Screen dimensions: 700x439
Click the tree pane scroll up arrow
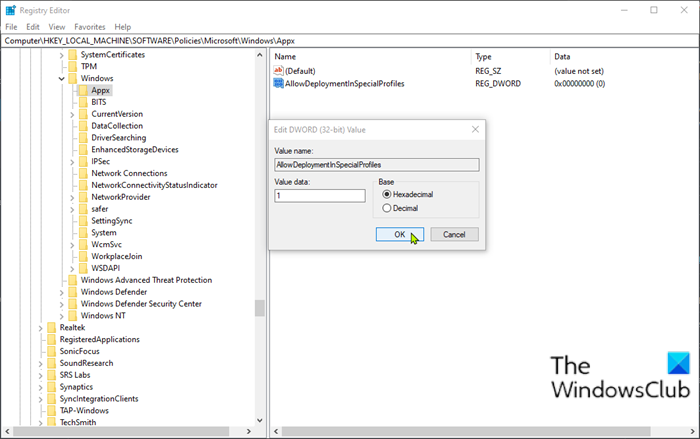pos(259,54)
